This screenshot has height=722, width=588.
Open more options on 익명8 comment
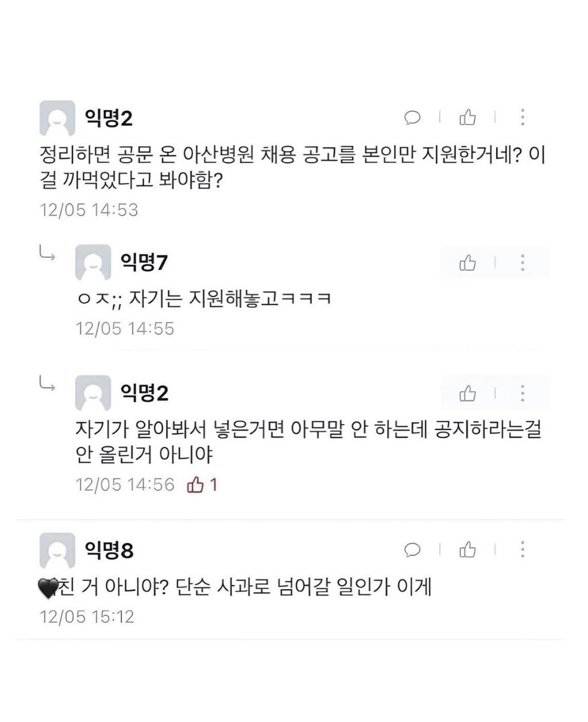click(522, 550)
